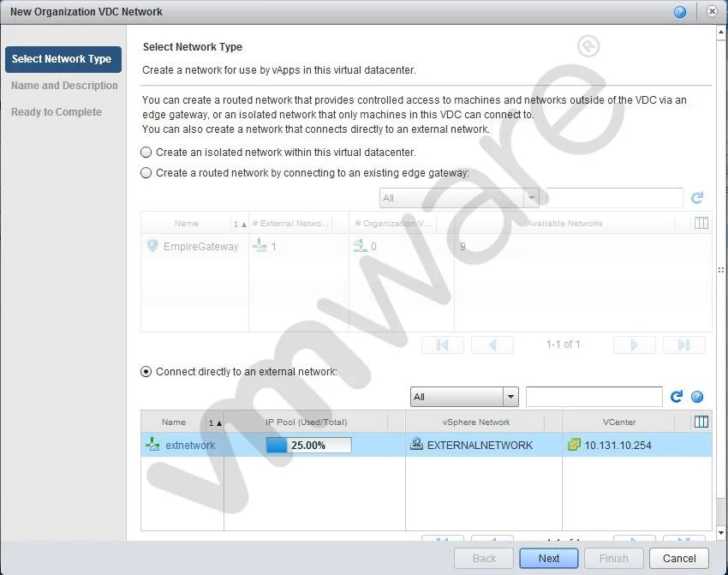
Task: Click the Finish button
Action: 614,558
